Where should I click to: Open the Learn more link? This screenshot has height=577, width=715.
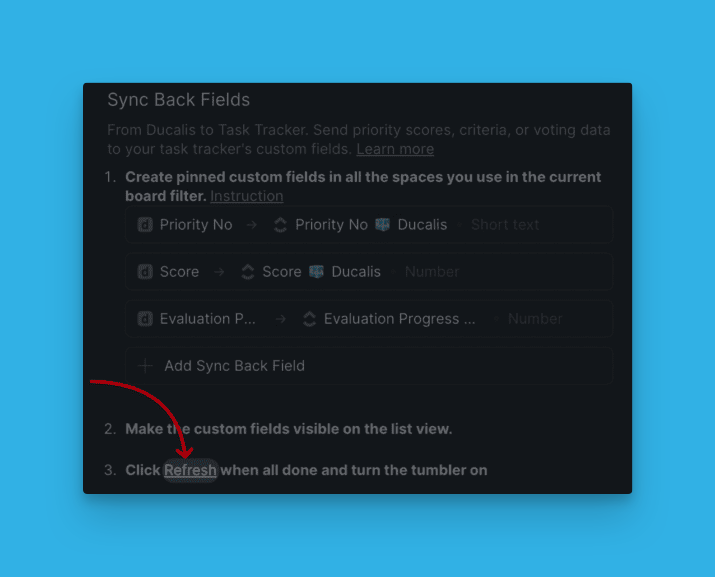point(395,149)
